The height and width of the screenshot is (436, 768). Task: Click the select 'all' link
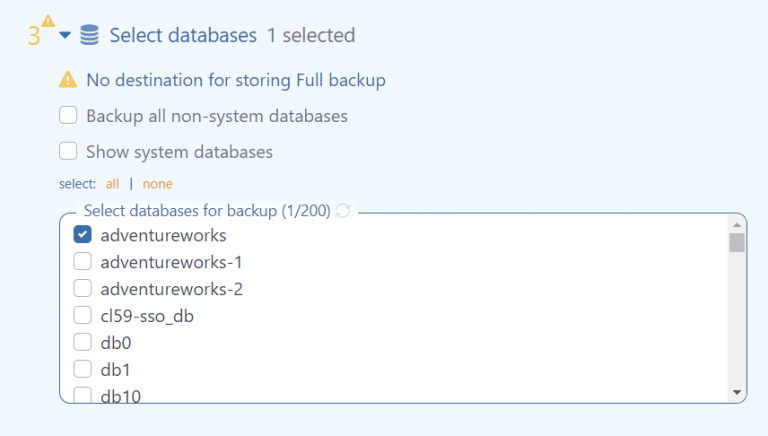pyautogui.click(x=113, y=184)
